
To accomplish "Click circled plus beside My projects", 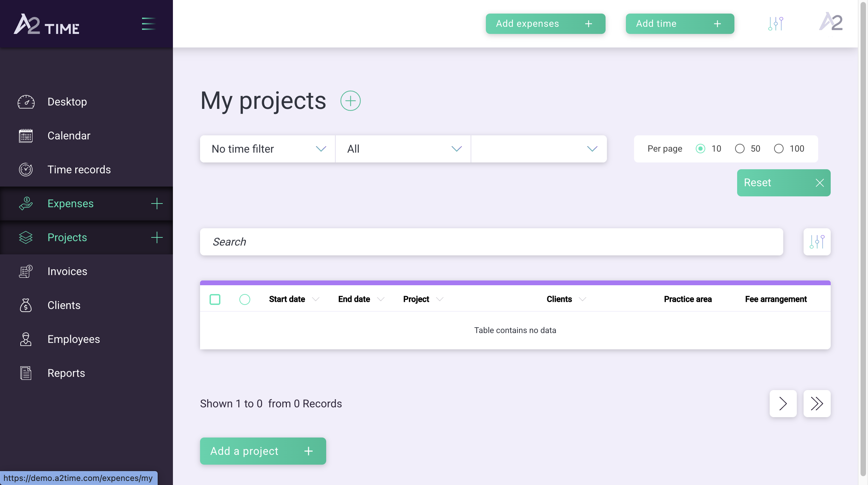I will pyautogui.click(x=351, y=101).
